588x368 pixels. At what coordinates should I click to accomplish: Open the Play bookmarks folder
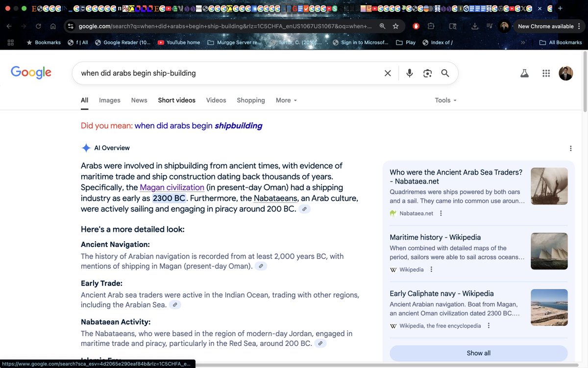point(406,43)
